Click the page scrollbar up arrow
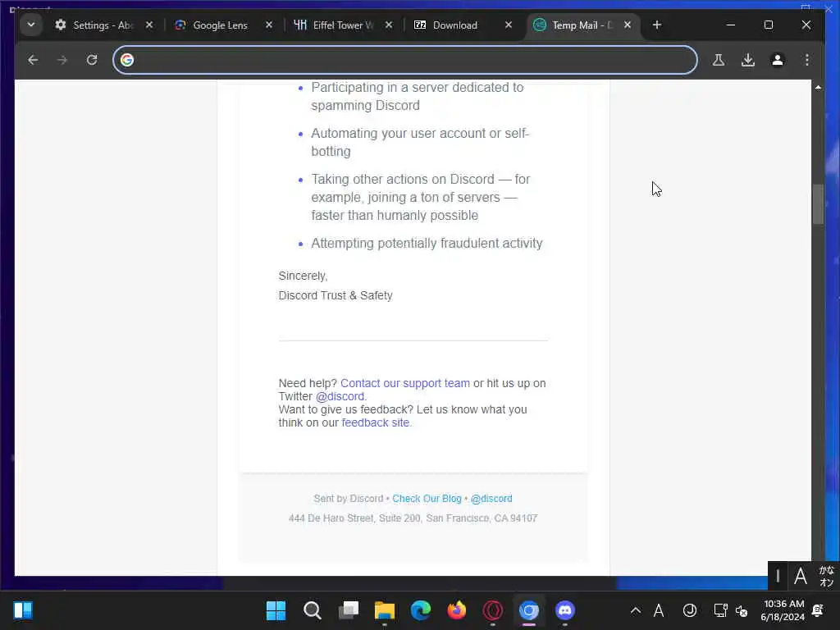 tap(818, 87)
